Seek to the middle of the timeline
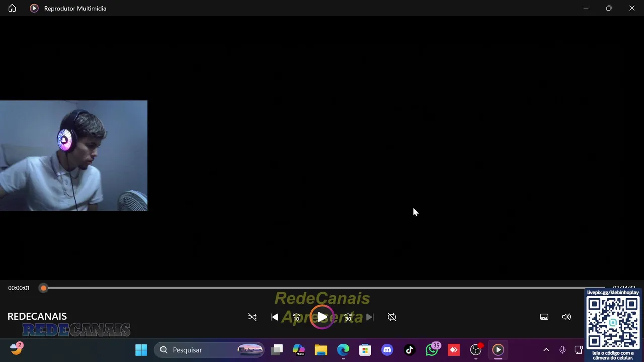This screenshot has width=644, height=362. pos(324,288)
